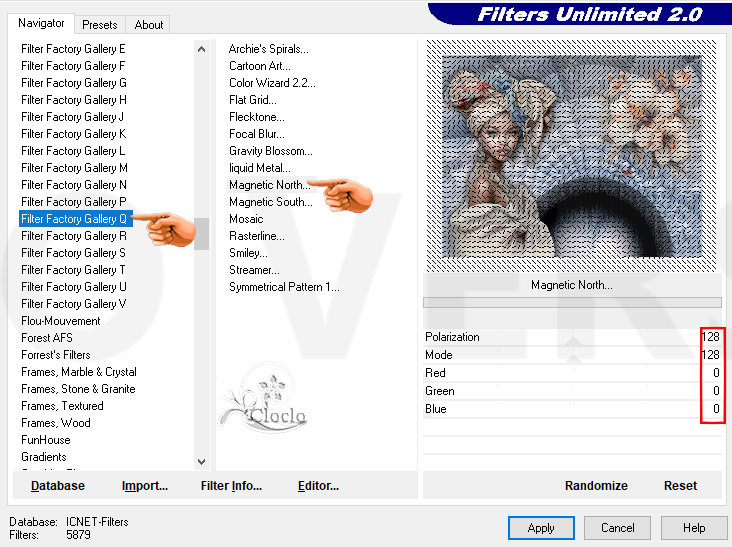This screenshot has width=732, height=547.
Task: Select the Gravity Blossom filter
Action: click(270, 151)
